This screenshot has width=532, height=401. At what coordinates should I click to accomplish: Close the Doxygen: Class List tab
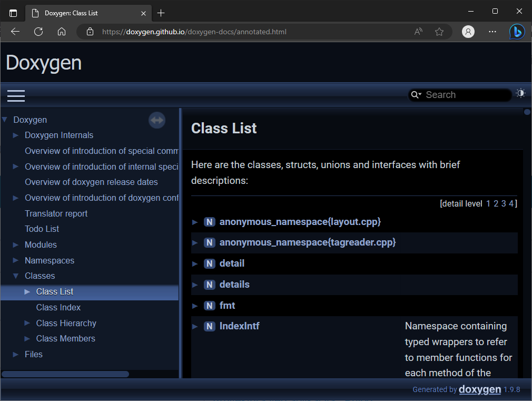coord(143,13)
